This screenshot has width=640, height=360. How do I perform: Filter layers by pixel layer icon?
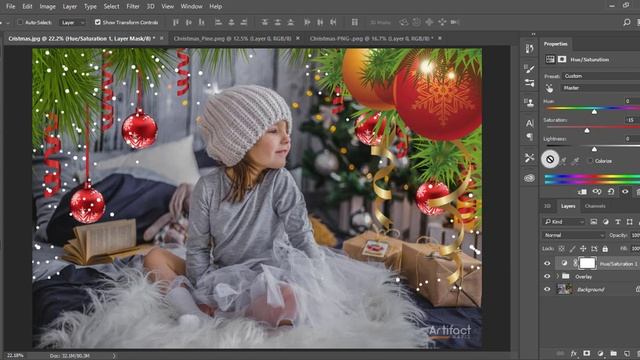594,222
